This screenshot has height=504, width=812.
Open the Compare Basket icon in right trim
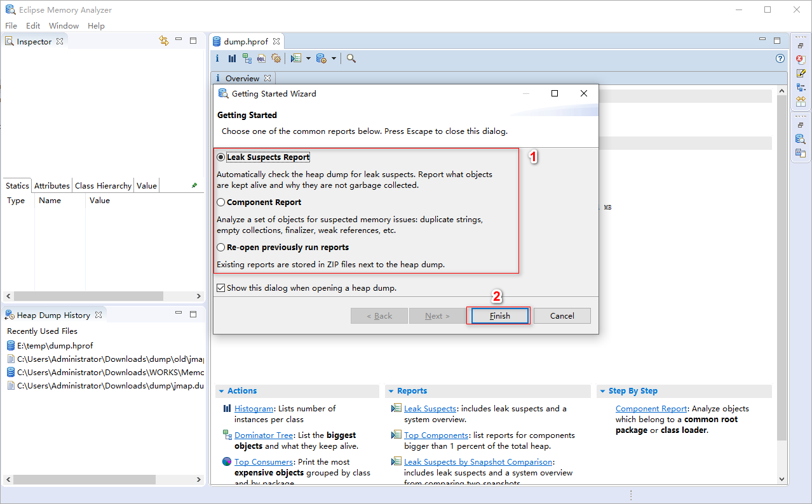coord(801,101)
